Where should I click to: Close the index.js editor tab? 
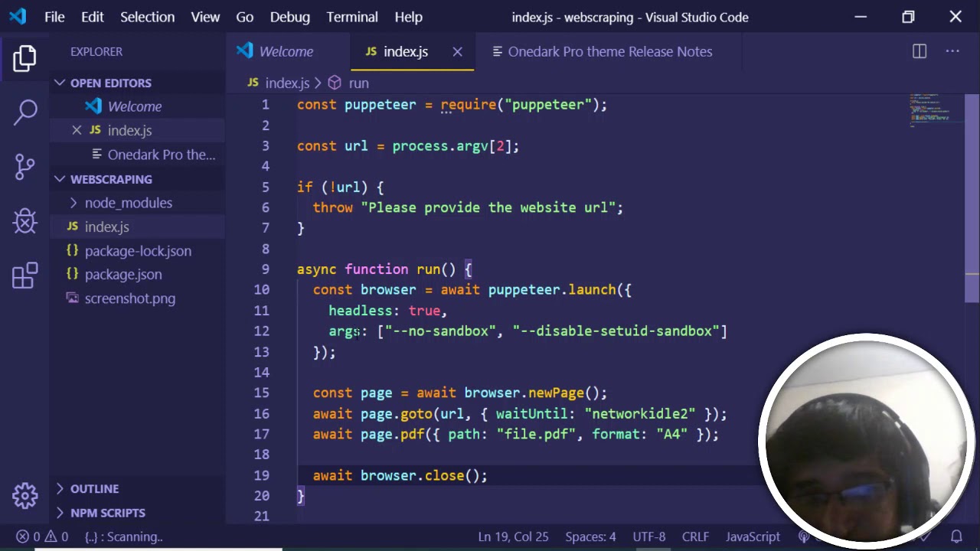[457, 51]
